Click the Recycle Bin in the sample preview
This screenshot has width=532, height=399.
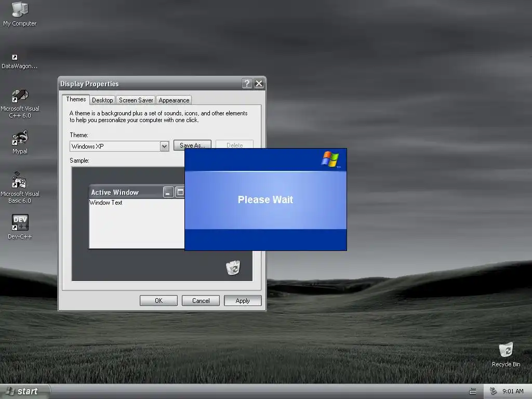[x=233, y=268]
